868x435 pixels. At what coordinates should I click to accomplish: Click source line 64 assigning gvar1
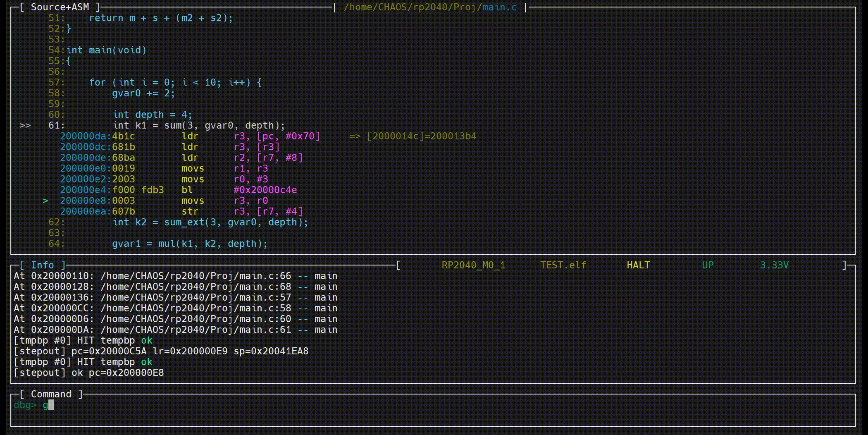[190, 244]
